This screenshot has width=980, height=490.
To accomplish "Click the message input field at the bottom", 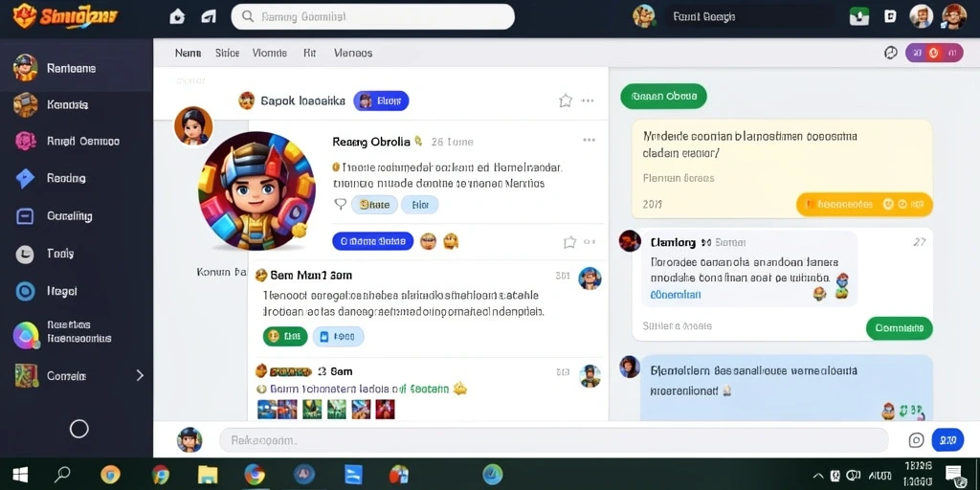I will [553, 440].
